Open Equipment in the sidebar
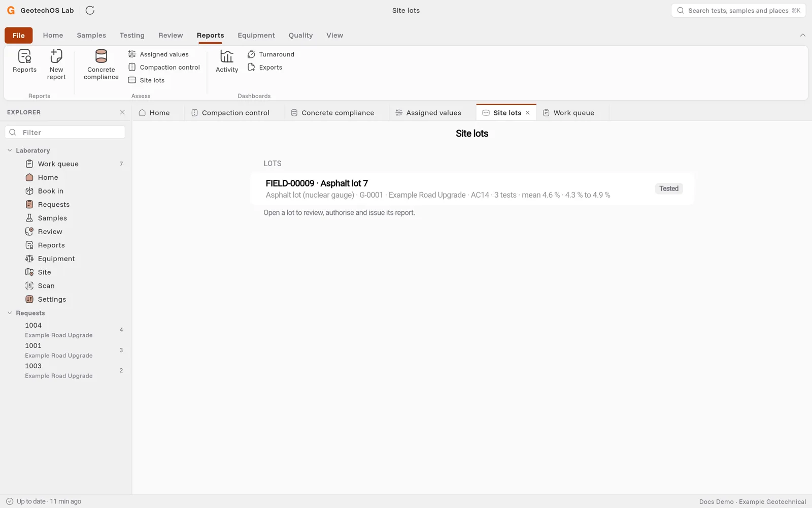812x508 pixels. click(65, 259)
